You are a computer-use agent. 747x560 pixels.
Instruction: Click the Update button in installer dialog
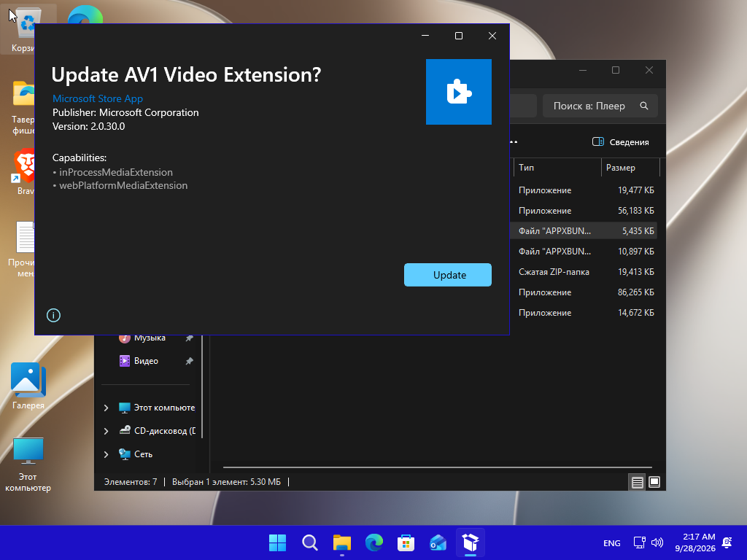click(447, 275)
